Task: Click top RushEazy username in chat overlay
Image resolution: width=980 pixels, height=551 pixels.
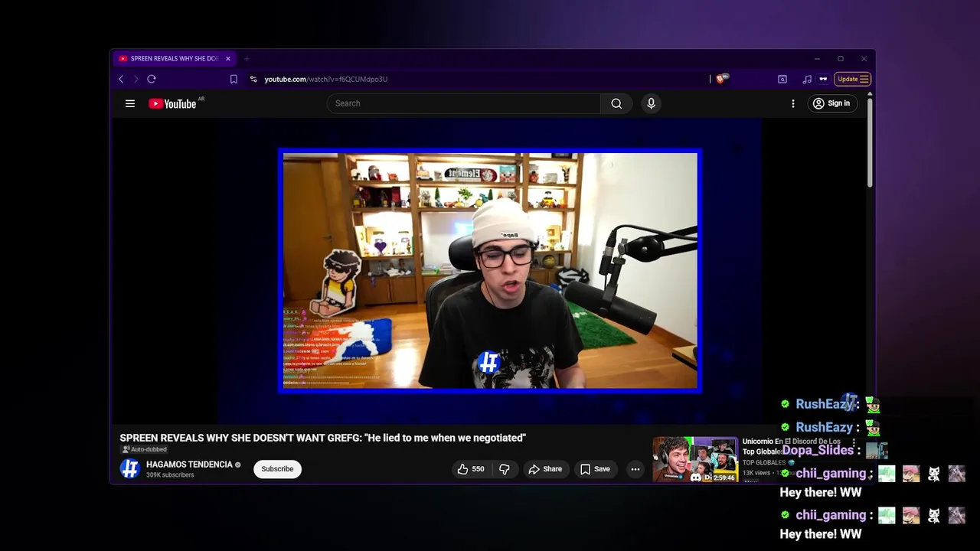Action: 825,404
